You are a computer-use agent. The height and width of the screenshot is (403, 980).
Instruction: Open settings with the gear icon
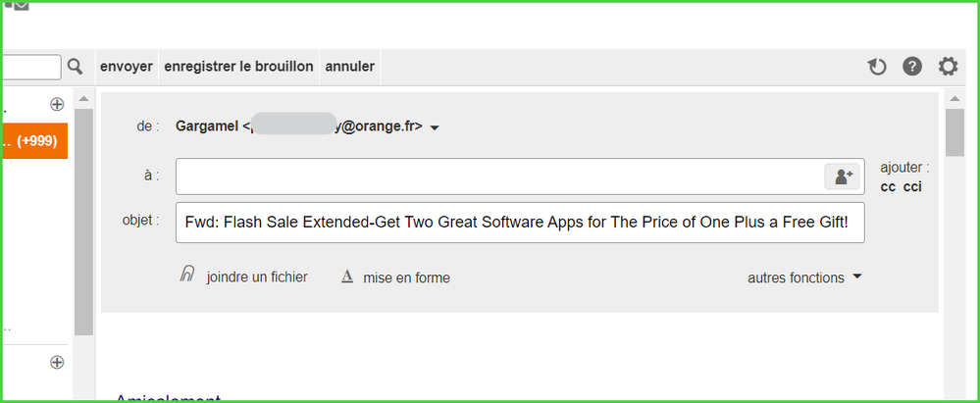click(x=948, y=67)
